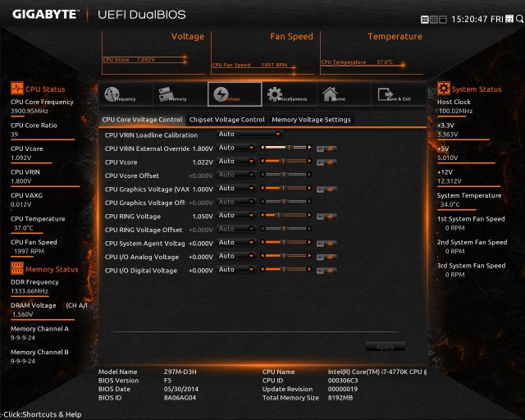Toggle on/off switch for CPU System Agent Voltage
This screenshot has height=420, width=525.
pos(326,244)
